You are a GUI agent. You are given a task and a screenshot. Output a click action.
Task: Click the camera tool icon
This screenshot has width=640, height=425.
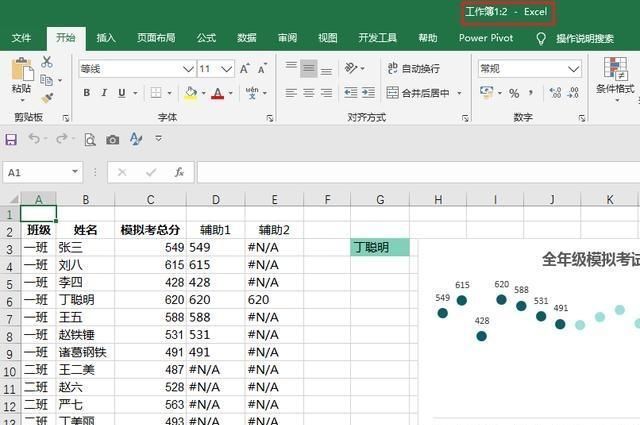(113, 140)
